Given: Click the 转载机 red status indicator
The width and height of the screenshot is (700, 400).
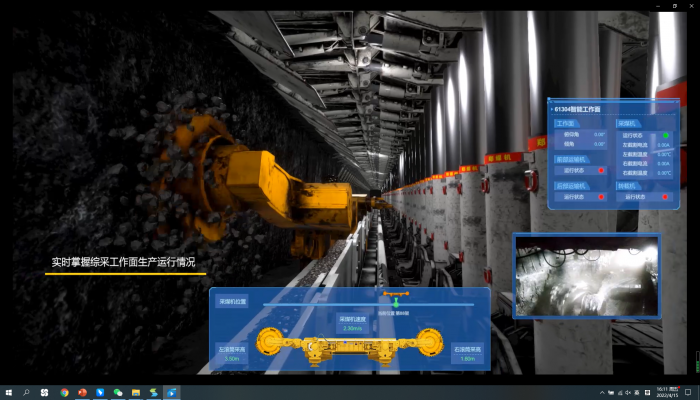Looking at the screenshot, I should (664, 197).
